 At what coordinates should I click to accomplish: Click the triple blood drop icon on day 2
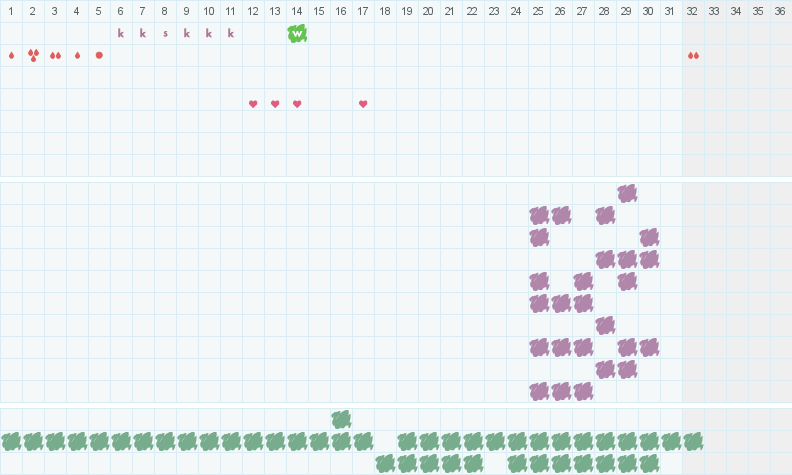[x=33, y=55]
